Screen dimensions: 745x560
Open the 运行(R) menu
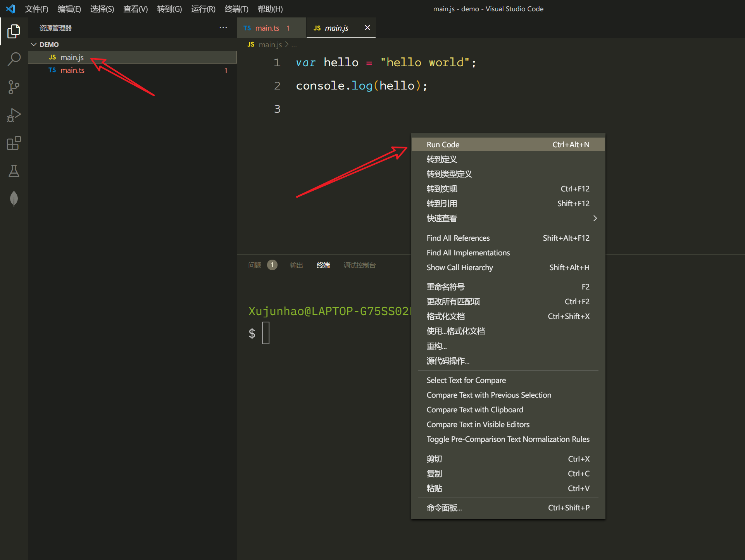(203, 9)
